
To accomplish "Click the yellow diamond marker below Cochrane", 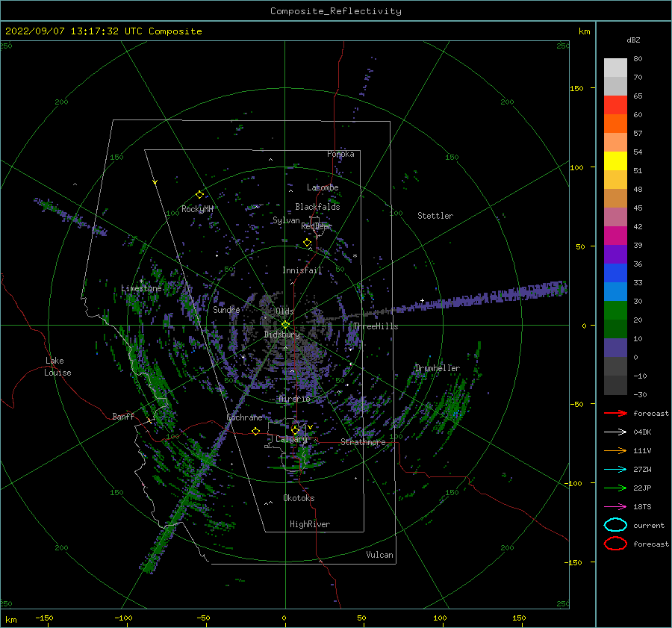I will point(256,431).
